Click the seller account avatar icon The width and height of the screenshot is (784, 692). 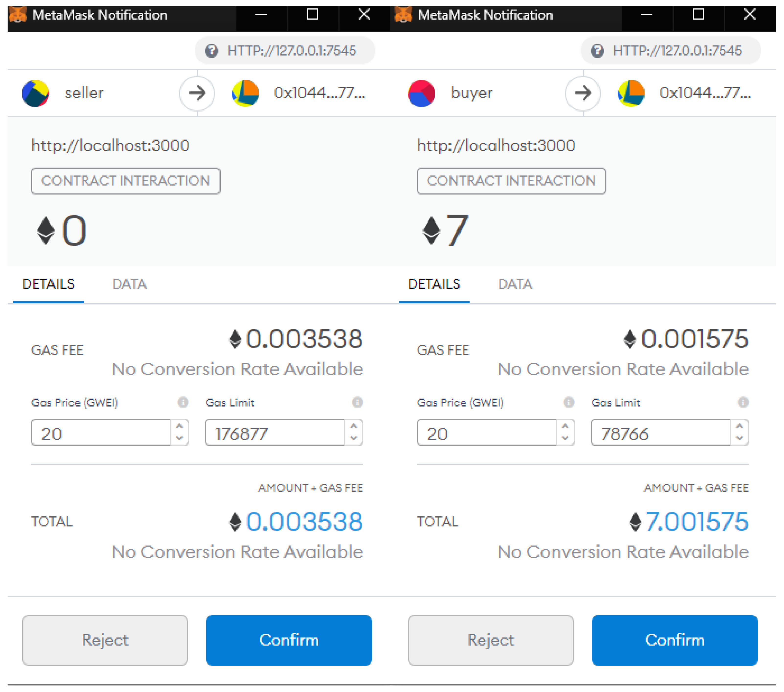35,93
